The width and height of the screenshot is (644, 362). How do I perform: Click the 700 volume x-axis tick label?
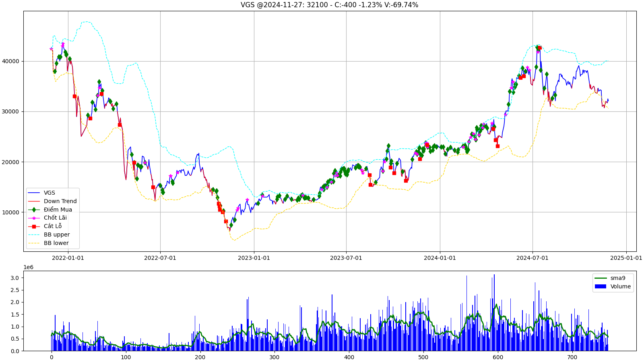click(x=572, y=357)
